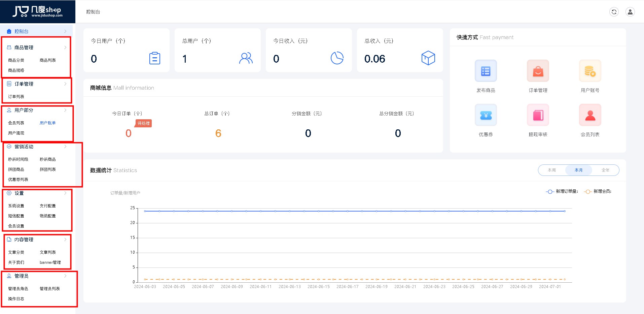Click the 内容管理 document icon

(x=9, y=240)
